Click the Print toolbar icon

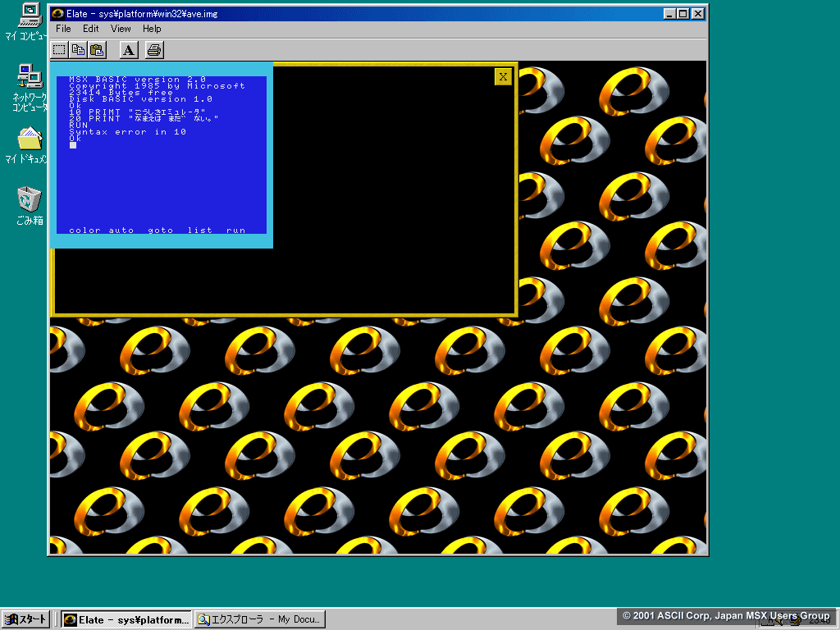(x=154, y=50)
